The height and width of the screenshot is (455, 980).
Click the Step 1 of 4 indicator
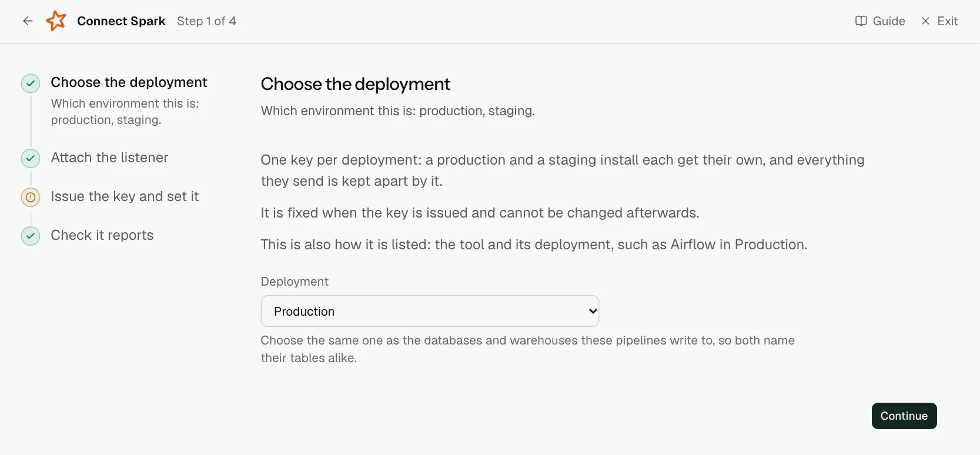pos(206,21)
